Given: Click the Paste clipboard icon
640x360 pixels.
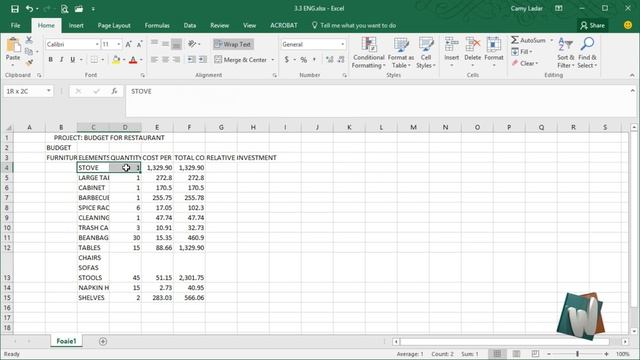Looking at the screenshot, I should coord(13,46).
